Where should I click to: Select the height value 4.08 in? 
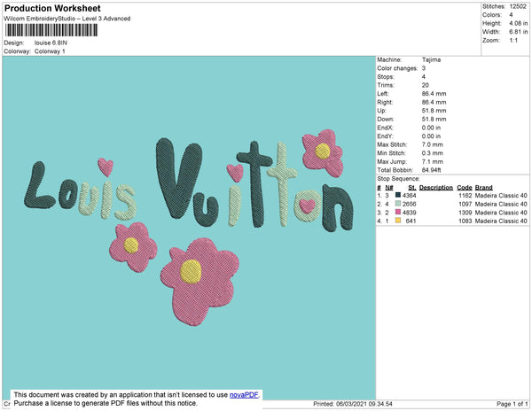tap(518, 23)
